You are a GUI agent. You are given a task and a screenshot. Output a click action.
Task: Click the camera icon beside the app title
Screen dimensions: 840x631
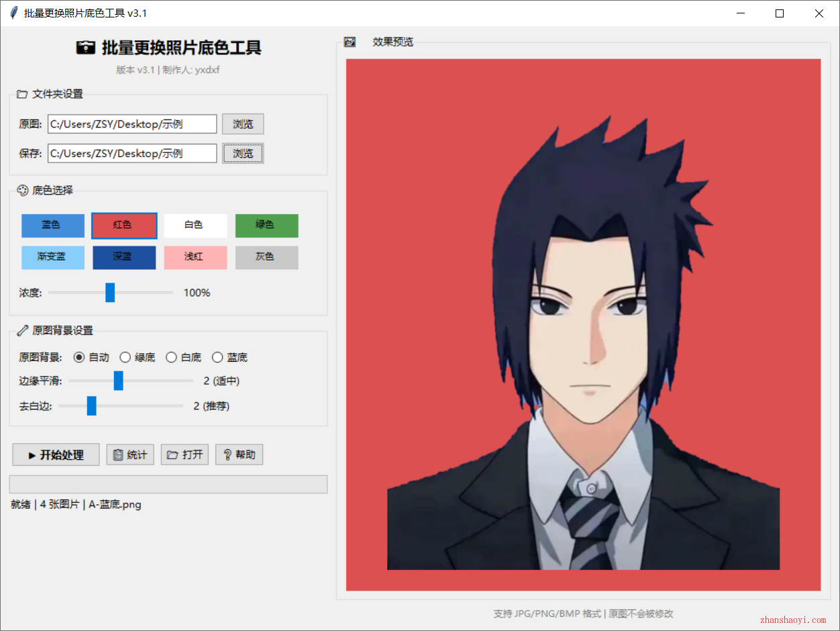click(x=86, y=48)
